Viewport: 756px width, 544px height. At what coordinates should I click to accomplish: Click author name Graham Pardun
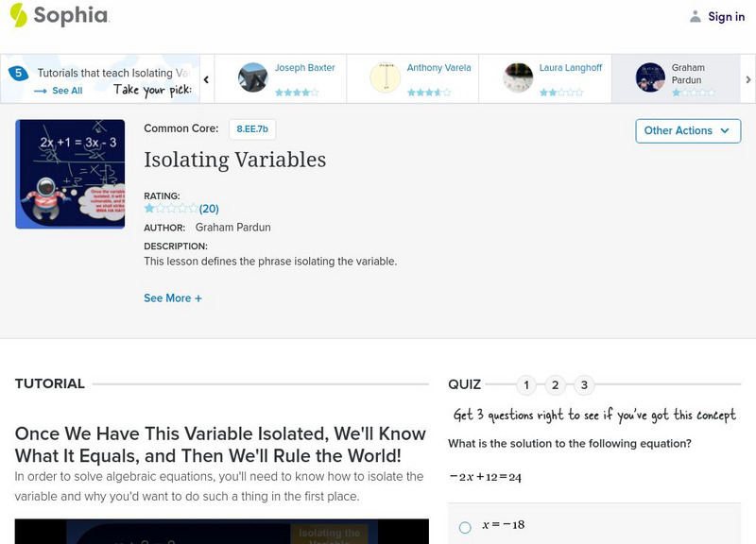232,227
